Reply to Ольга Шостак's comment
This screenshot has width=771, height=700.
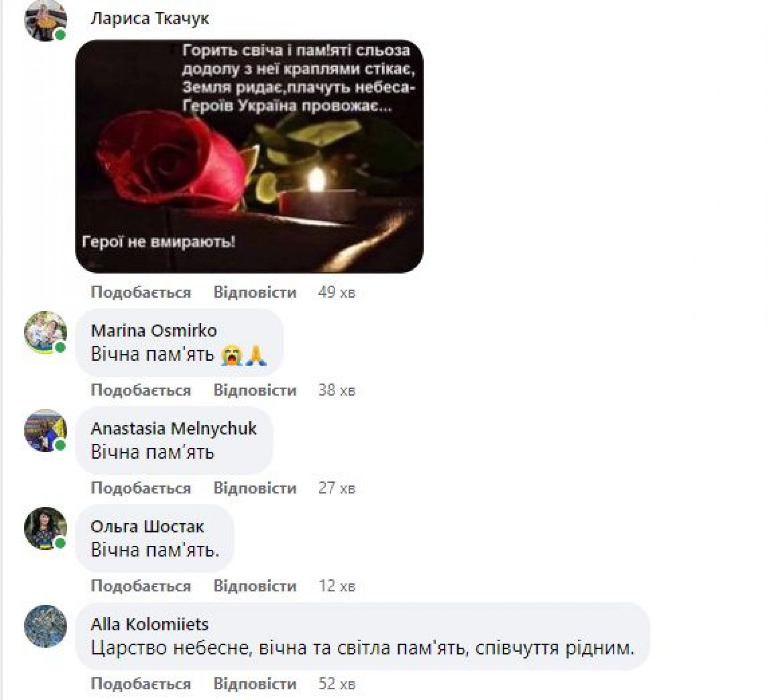[x=255, y=586]
